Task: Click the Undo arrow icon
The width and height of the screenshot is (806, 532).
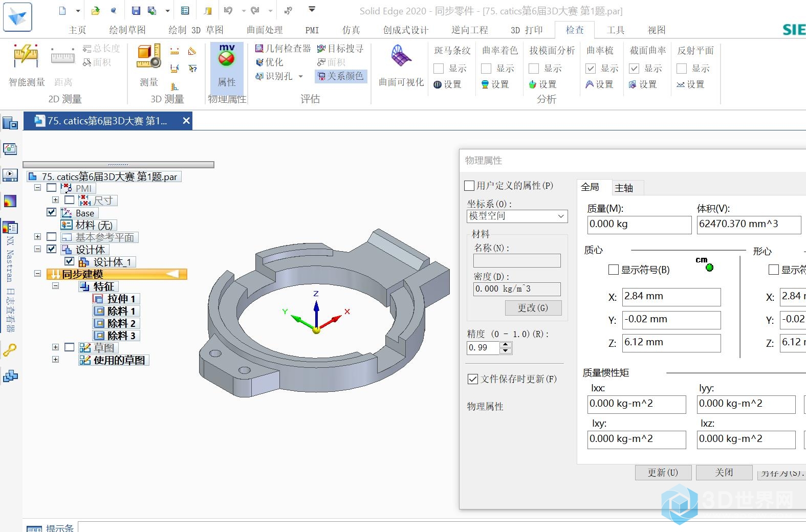Action: coord(228,10)
